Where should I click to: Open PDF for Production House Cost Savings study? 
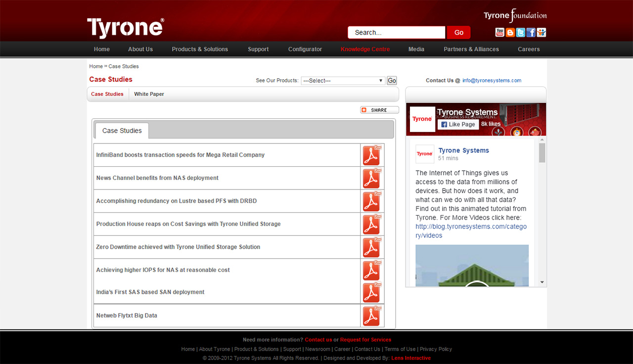click(372, 224)
